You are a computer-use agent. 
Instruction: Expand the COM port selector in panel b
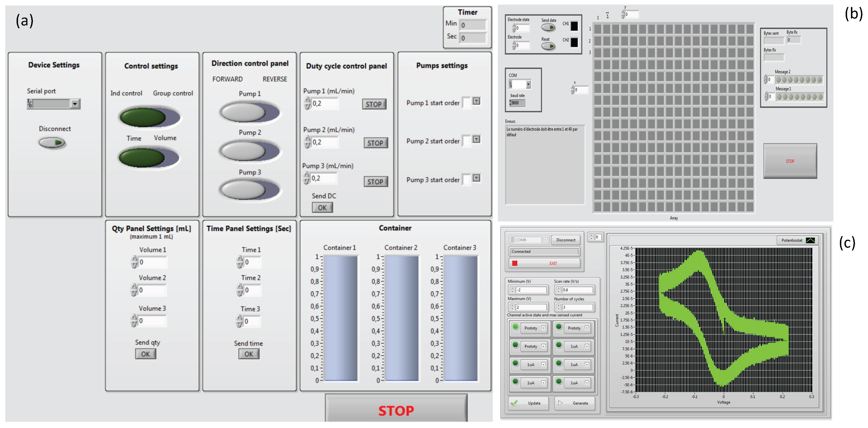click(x=528, y=84)
